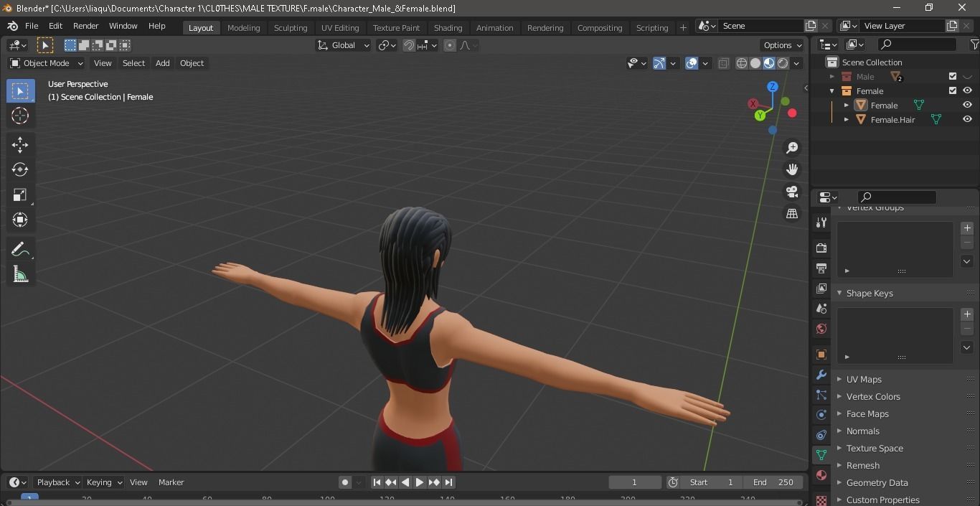This screenshot has height=506, width=980.
Task: Click the End frame 250 field
Action: pos(773,482)
